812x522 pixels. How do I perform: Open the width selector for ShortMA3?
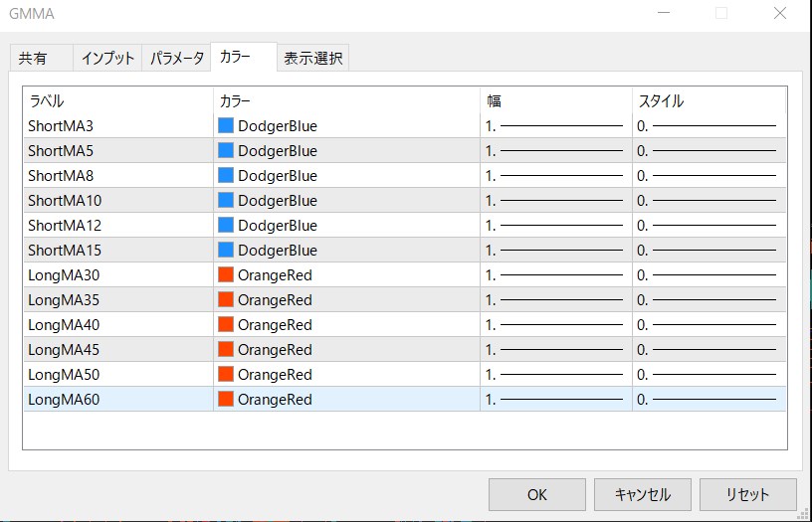(x=556, y=125)
